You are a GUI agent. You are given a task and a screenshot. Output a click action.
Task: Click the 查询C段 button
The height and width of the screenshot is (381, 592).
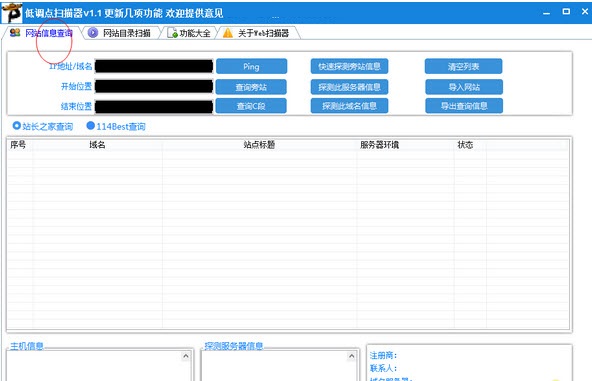pyautogui.click(x=251, y=106)
